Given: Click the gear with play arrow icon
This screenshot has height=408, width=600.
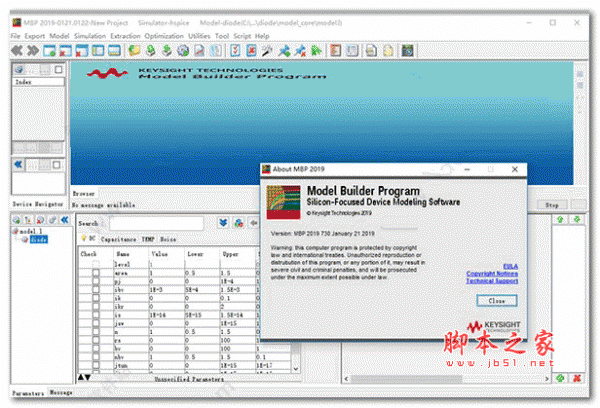Looking at the screenshot, I should pos(183,51).
